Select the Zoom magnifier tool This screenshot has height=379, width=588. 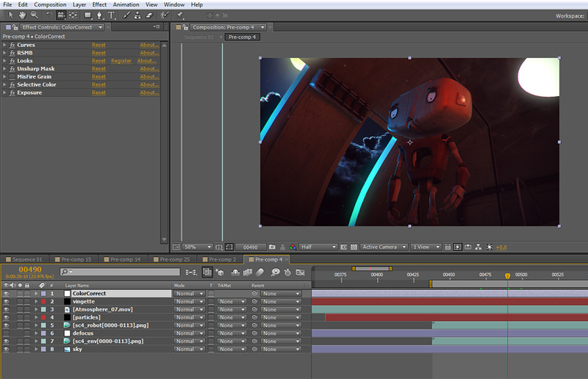35,15
